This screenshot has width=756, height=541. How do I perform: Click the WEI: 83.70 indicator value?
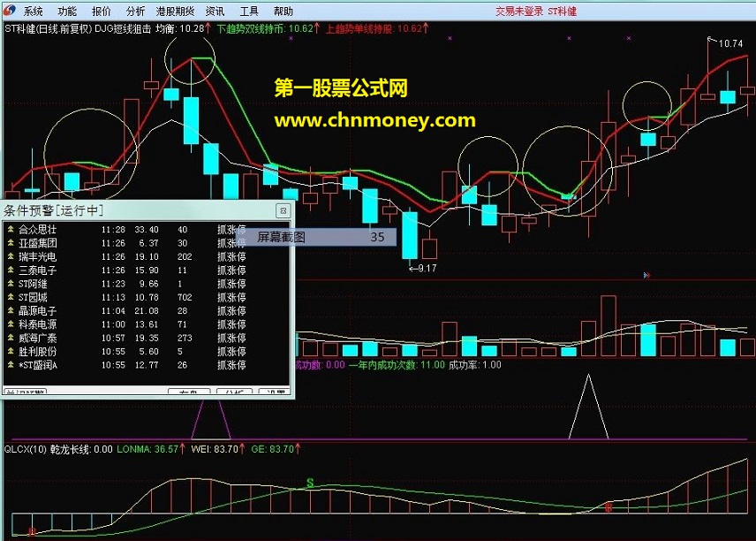(x=218, y=449)
